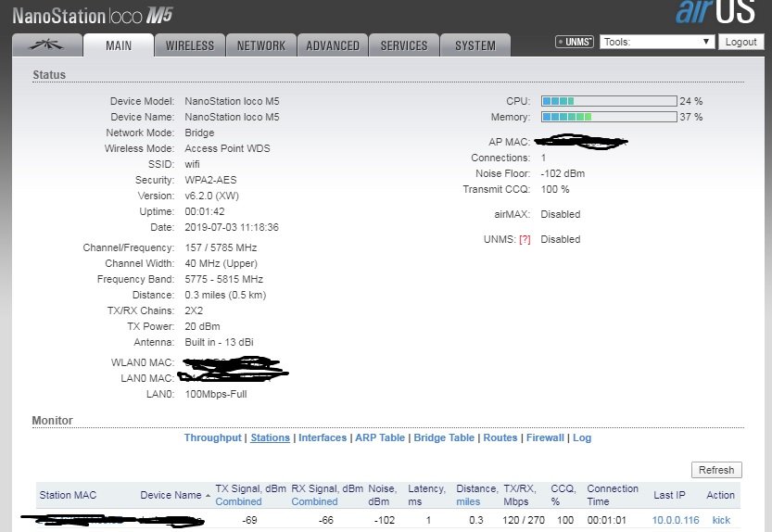Expand the Tools dropdown
Screen dimensions: 772x532
pos(657,42)
